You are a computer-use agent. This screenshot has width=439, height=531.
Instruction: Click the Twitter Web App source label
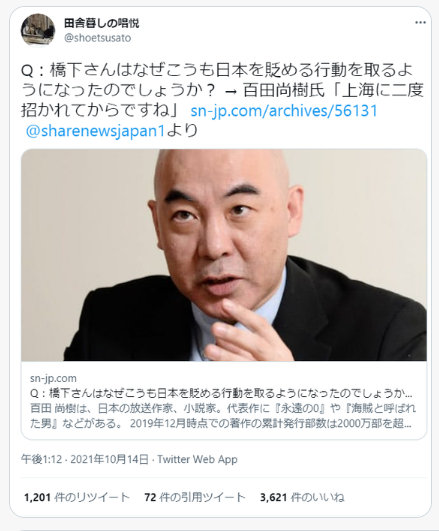click(x=197, y=459)
